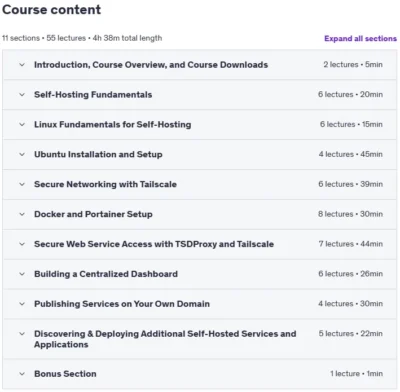Click the Ubuntu Installation and Setup title
Screen dimensions: 400x392
point(98,154)
